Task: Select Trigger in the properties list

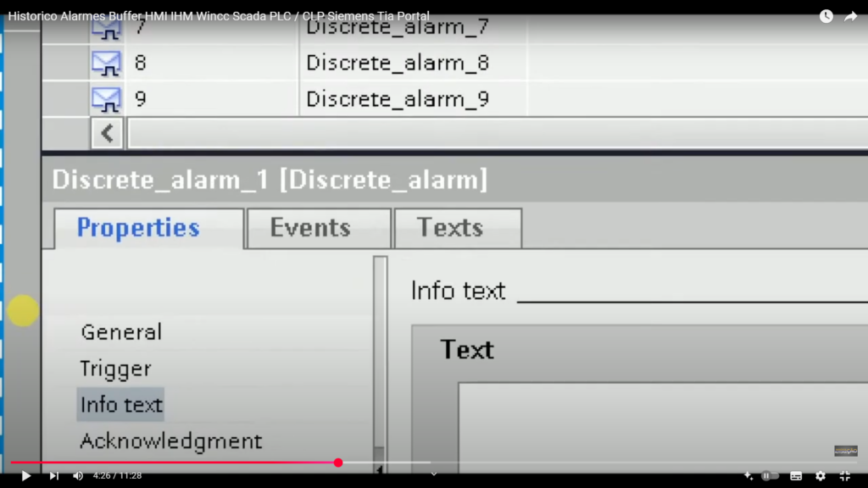Action: [x=115, y=369]
